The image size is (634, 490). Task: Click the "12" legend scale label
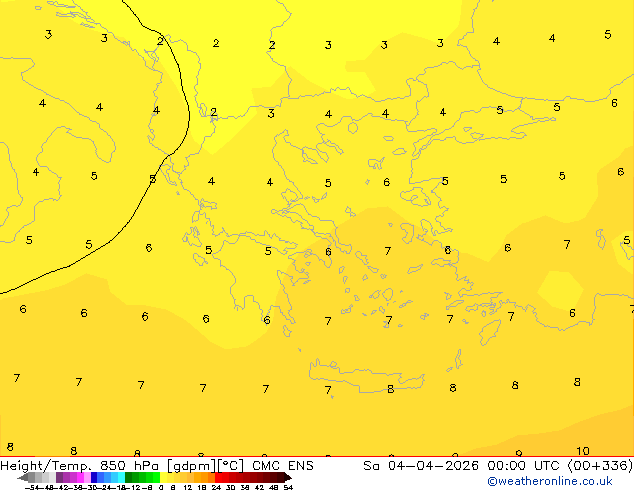(188, 487)
